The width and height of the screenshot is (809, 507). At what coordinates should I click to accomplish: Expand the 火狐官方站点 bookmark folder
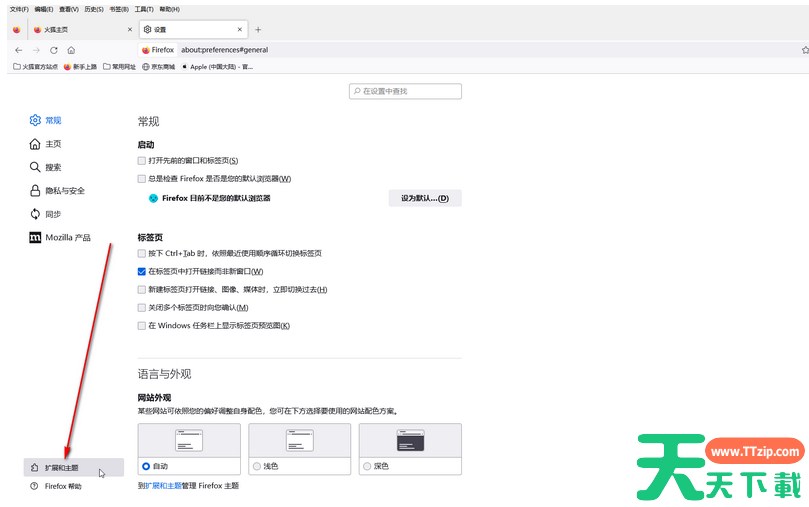coord(36,67)
